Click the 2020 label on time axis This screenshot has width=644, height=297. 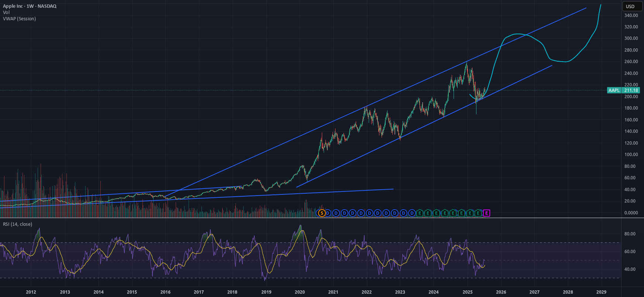tap(300, 292)
